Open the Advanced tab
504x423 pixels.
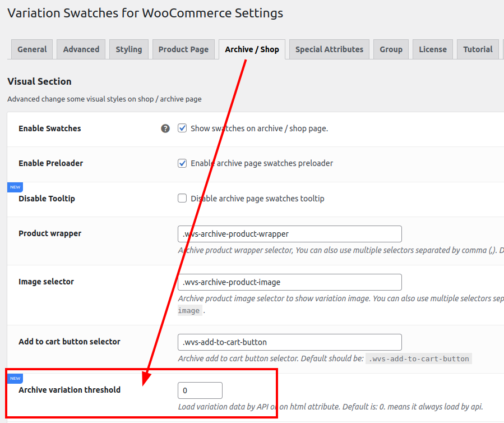(x=81, y=49)
